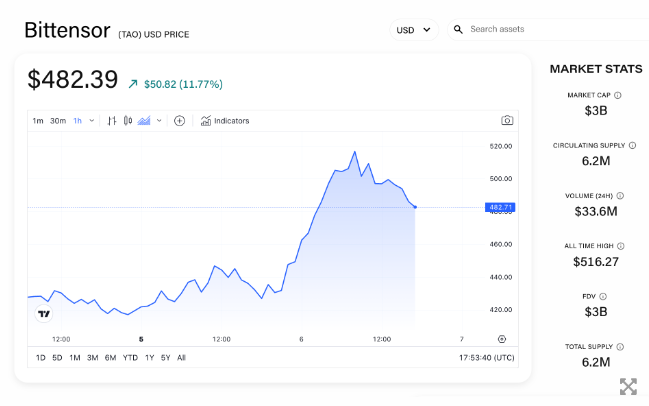
Task: Select the All range
Action: [x=181, y=358]
